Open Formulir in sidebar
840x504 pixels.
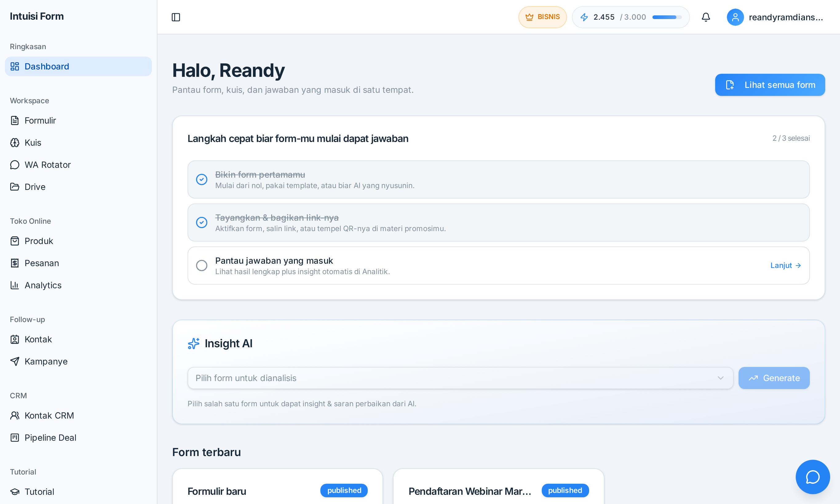[78, 120]
